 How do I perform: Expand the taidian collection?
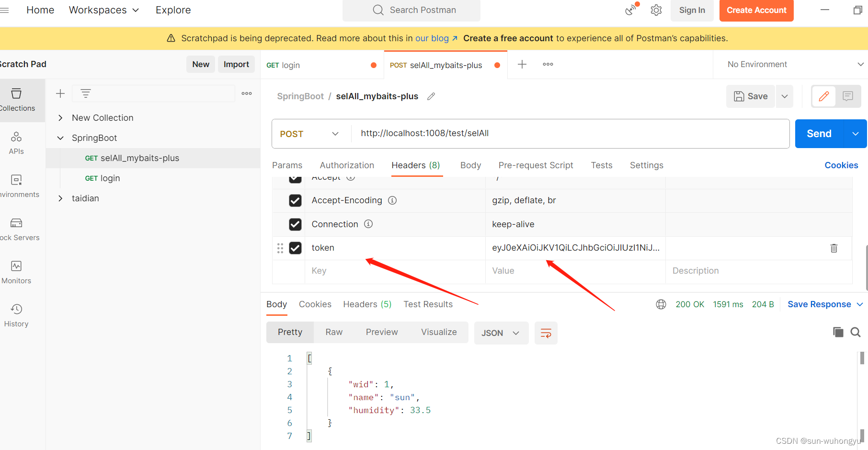coord(60,198)
